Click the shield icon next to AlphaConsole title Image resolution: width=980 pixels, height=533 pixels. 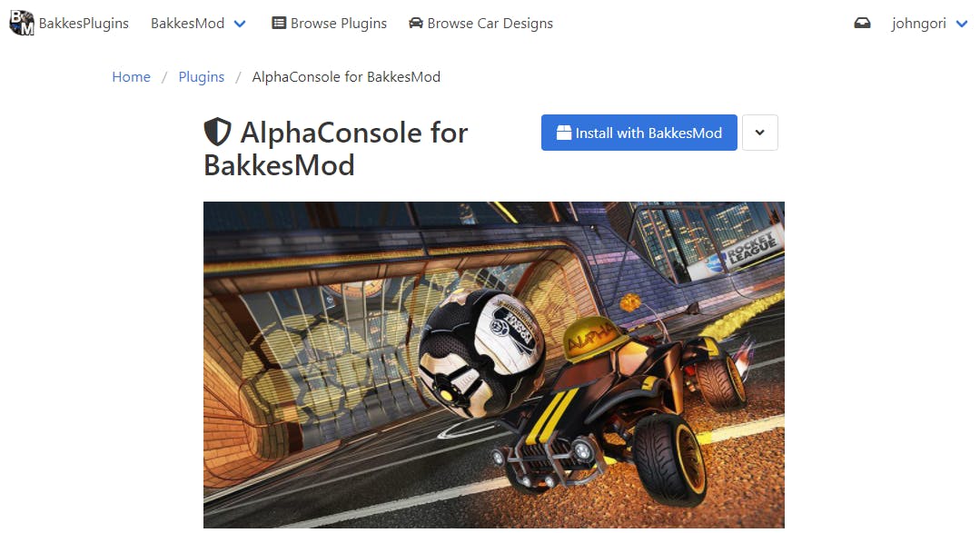pyautogui.click(x=217, y=133)
